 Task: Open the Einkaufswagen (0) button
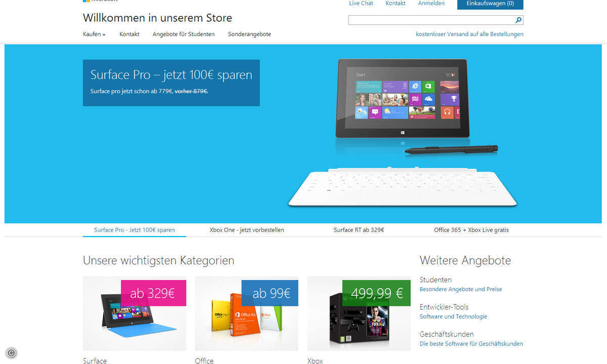(x=490, y=4)
